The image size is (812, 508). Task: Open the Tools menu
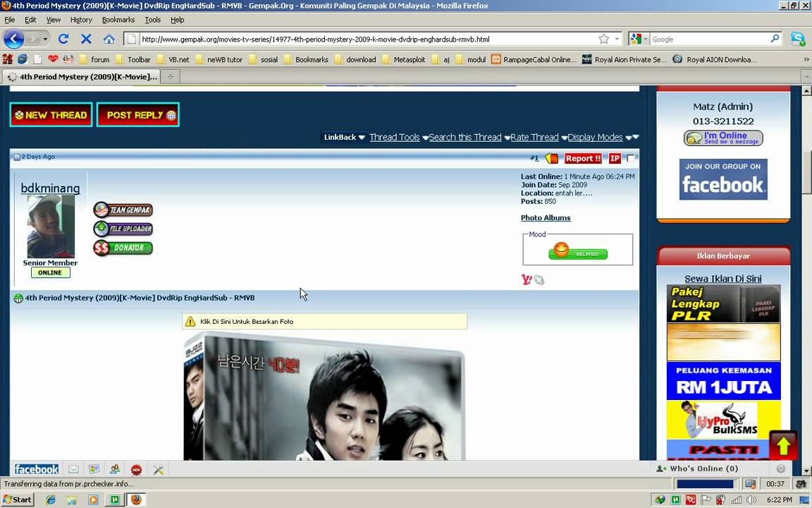point(152,20)
